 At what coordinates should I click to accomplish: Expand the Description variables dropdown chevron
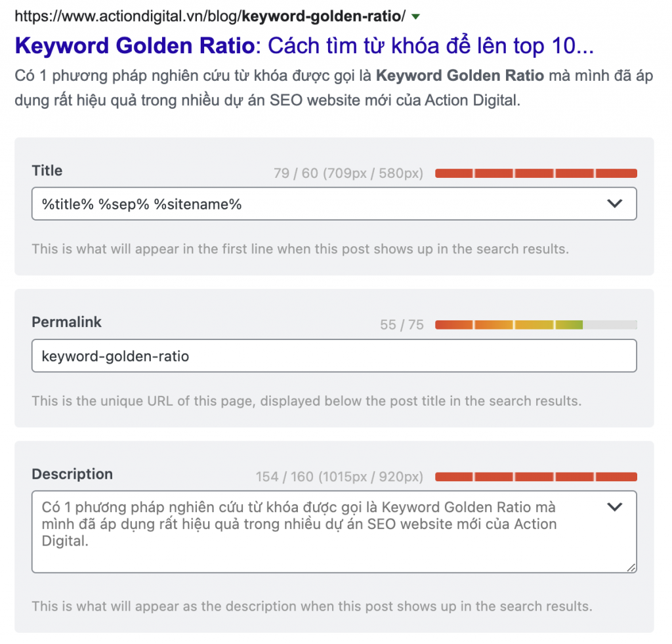pos(614,507)
